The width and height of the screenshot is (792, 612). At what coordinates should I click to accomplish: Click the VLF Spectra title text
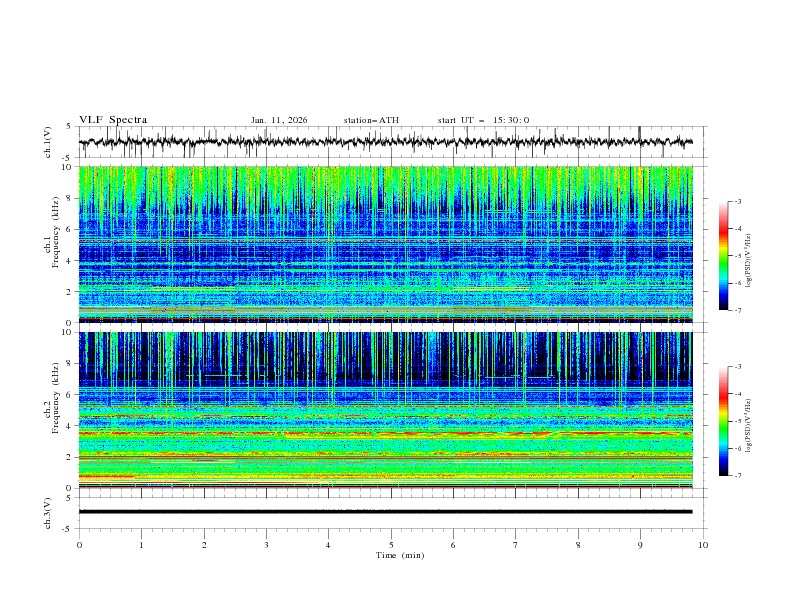pos(113,120)
